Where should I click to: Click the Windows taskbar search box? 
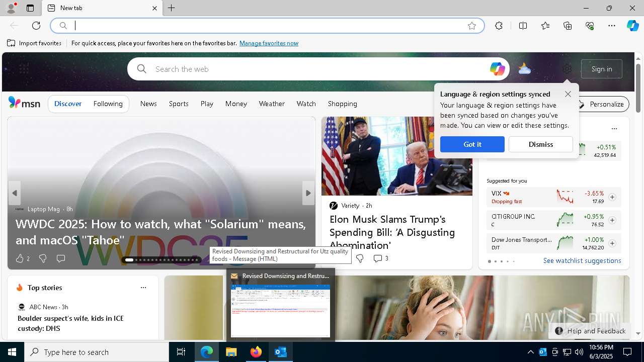[x=97, y=352]
